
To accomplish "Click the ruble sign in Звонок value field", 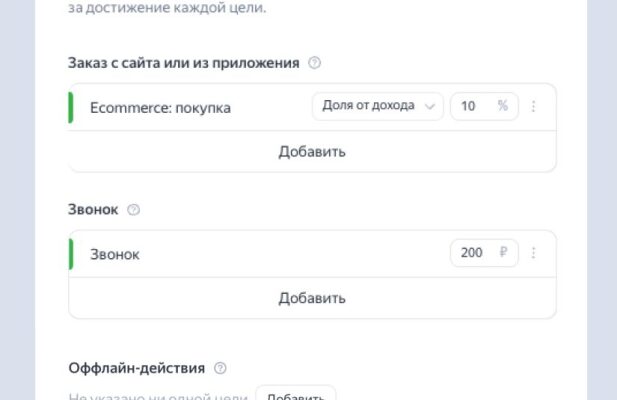I will click(503, 254).
